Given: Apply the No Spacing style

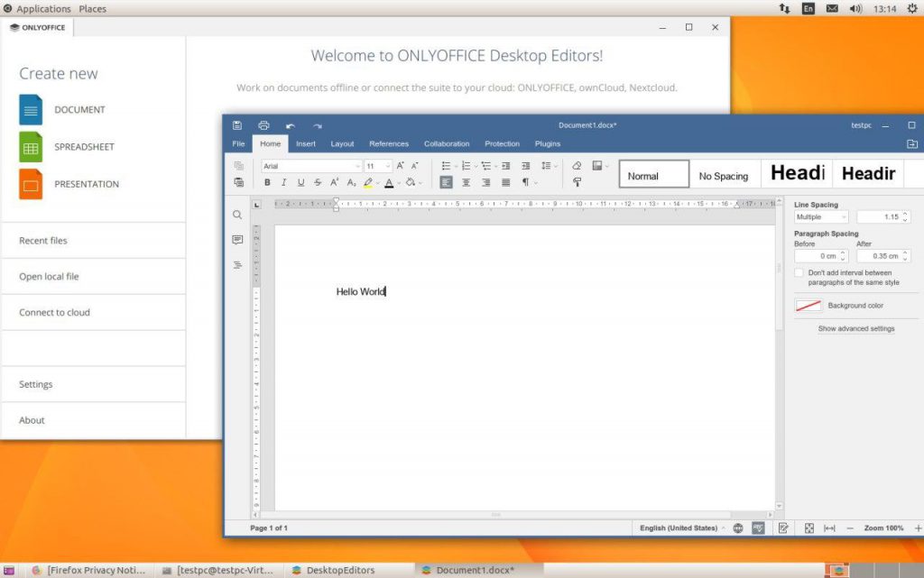Looking at the screenshot, I should tap(724, 176).
